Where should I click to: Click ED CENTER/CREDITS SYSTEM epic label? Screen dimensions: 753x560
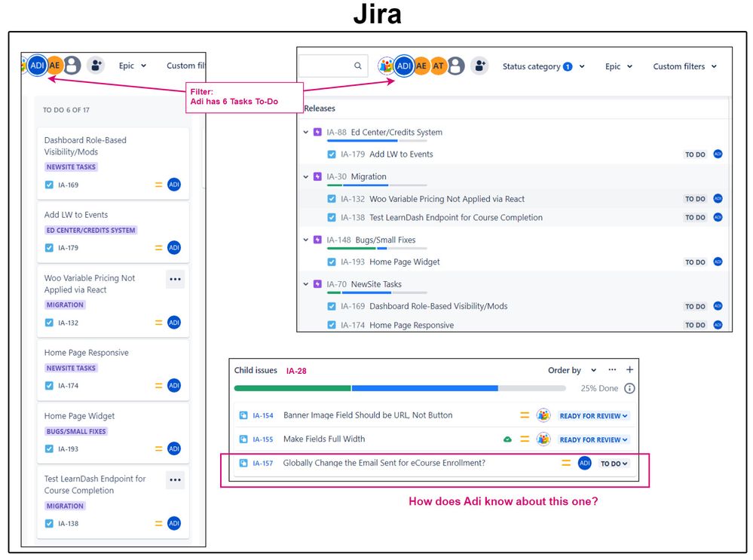(x=90, y=230)
